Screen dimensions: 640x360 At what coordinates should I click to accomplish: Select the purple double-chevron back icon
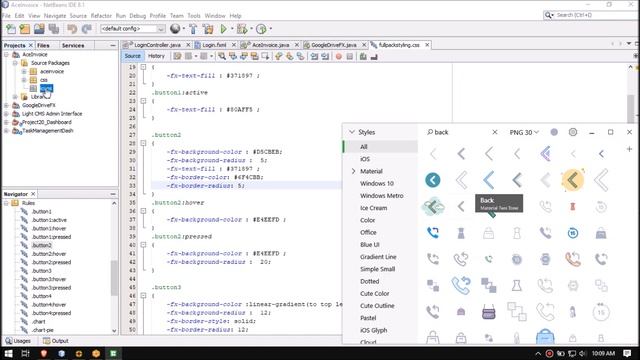pyautogui.click(x=545, y=154)
